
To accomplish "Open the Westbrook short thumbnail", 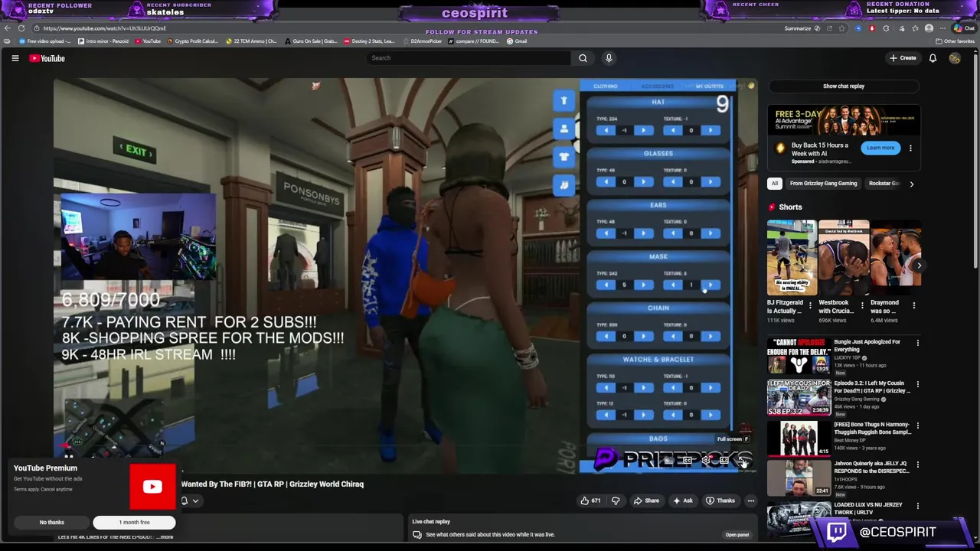I will [844, 258].
